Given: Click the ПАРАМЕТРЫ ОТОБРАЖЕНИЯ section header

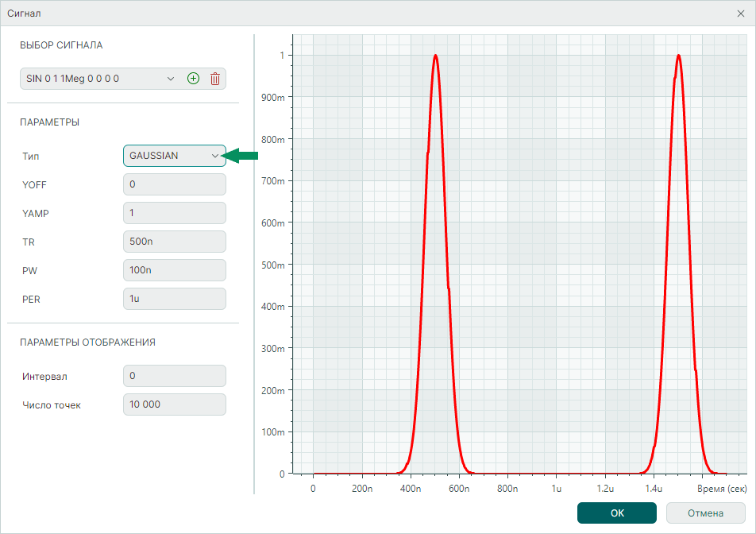Looking at the screenshot, I should [87, 342].
